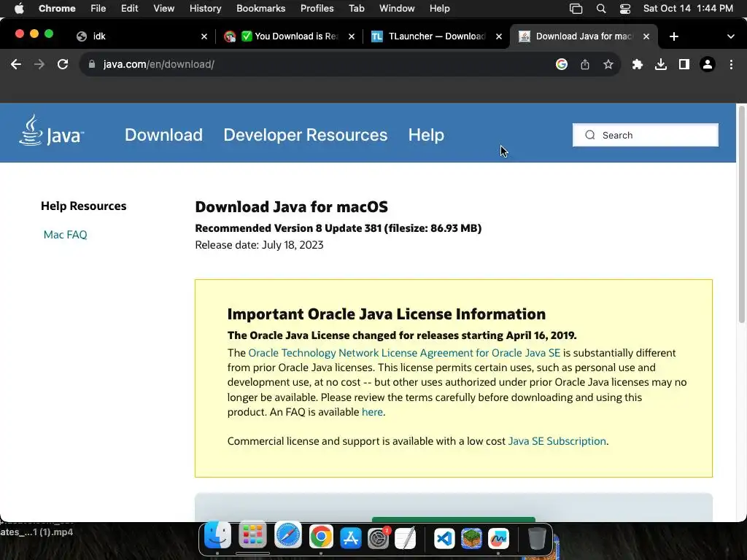
Task: Switch to the TLauncher tab
Action: point(430,36)
